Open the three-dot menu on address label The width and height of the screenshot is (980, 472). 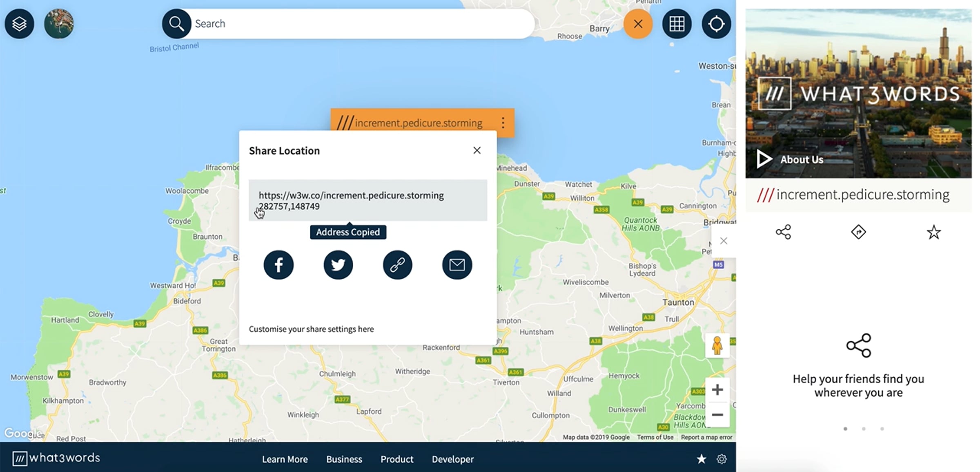(x=503, y=123)
